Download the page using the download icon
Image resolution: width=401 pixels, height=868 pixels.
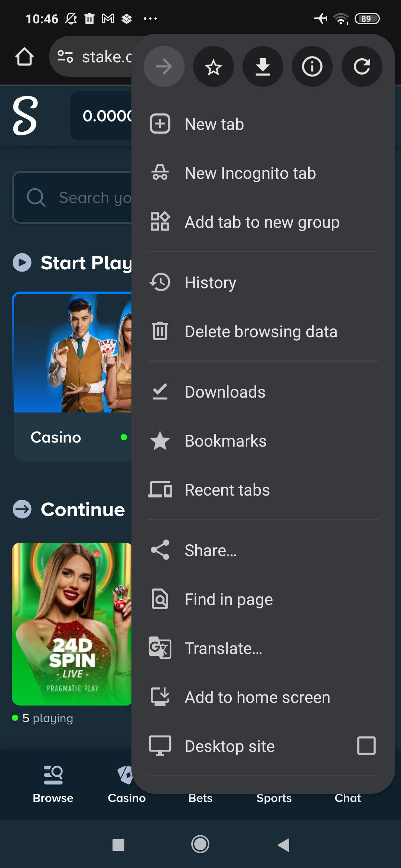[x=263, y=67]
